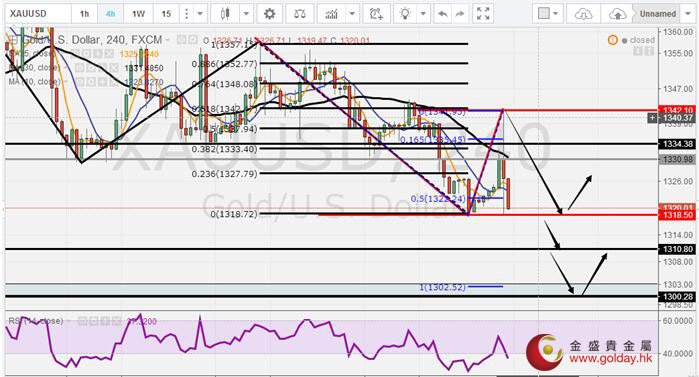Save chart with cloud upload icon
The height and width of the screenshot is (377, 699).
coord(617,14)
